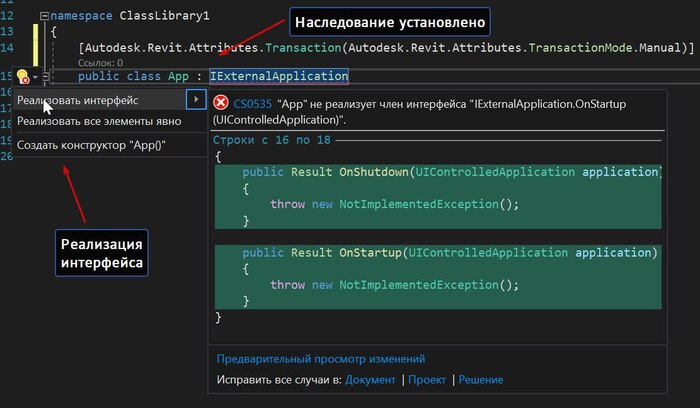The image size is (700, 408).
Task: Collapse the App class outline toggle
Action: coord(45,77)
